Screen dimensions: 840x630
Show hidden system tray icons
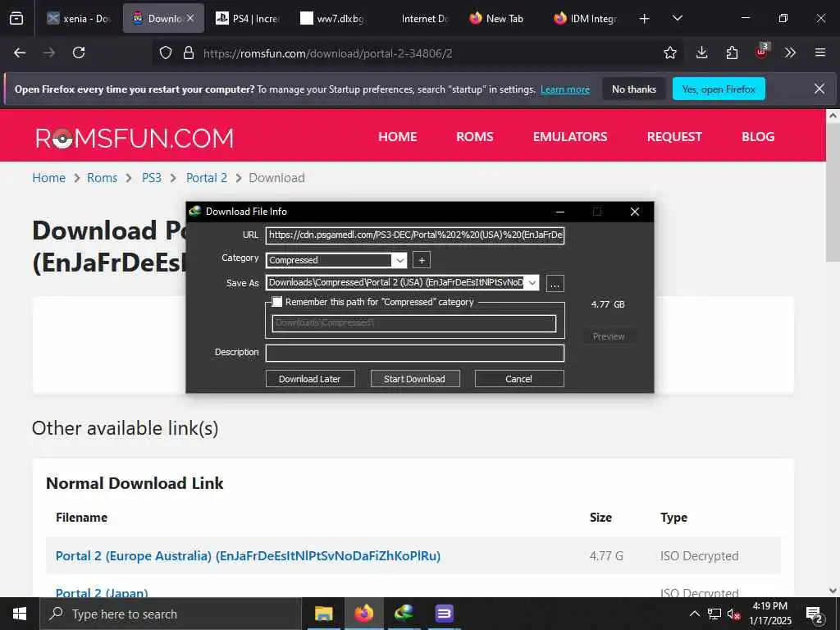click(x=694, y=614)
